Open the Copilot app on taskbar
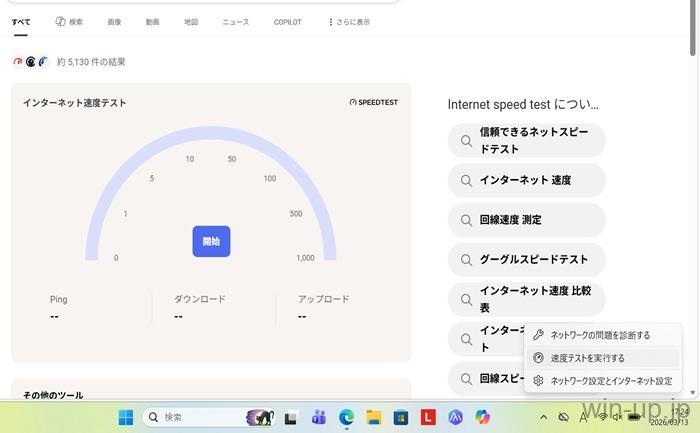The width and height of the screenshot is (700, 433). pos(483,416)
